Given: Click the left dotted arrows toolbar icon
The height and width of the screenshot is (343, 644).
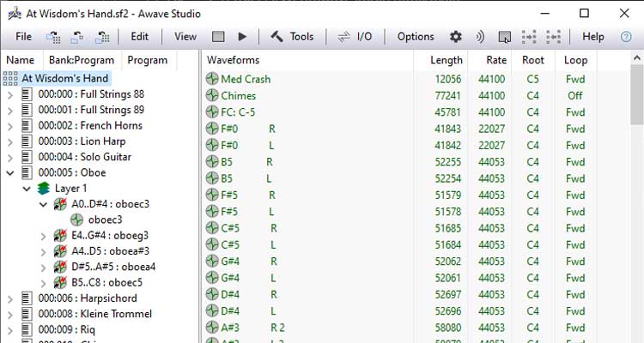Looking at the screenshot, I should (529, 37).
